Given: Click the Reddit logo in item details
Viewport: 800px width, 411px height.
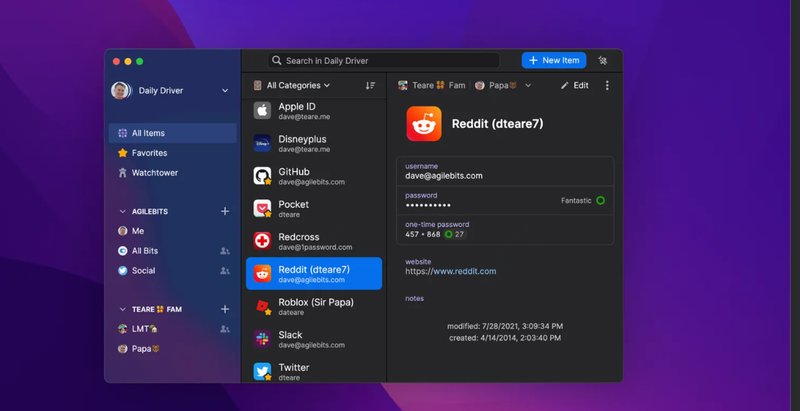Looking at the screenshot, I should 424,123.
